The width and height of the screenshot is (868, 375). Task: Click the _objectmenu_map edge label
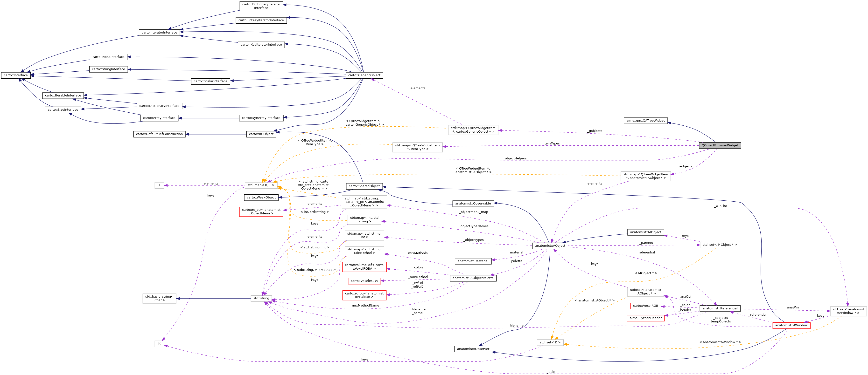coord(473,212)
